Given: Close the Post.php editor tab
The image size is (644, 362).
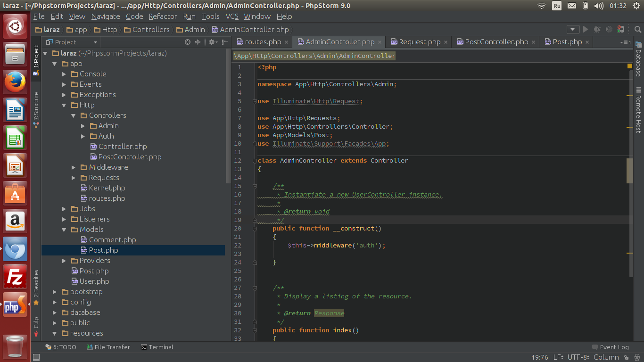Looking at the screenshot, I should pos(587,42).
